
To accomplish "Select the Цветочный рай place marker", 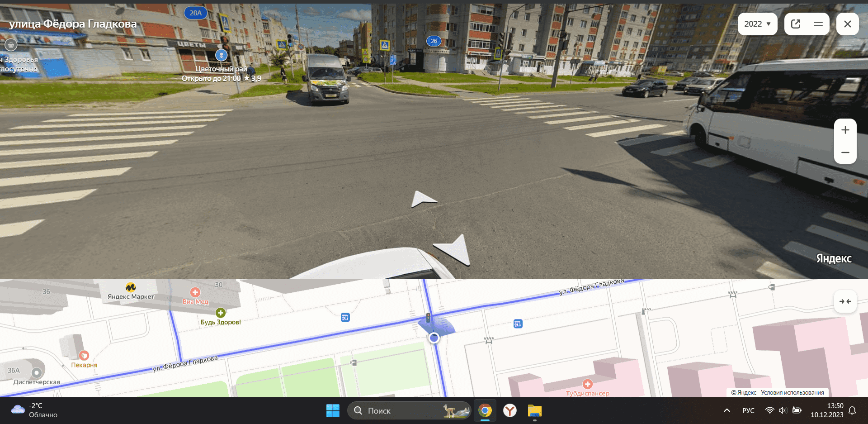I will point(221,55).
